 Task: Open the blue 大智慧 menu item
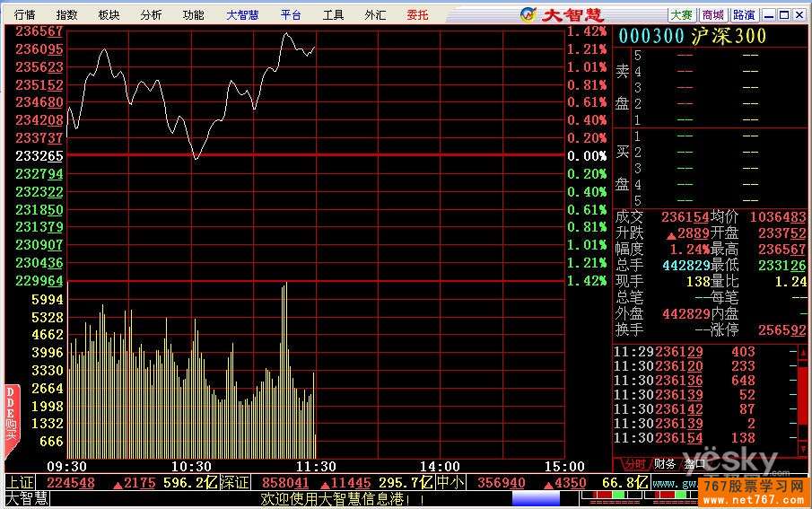pos(242,14)
